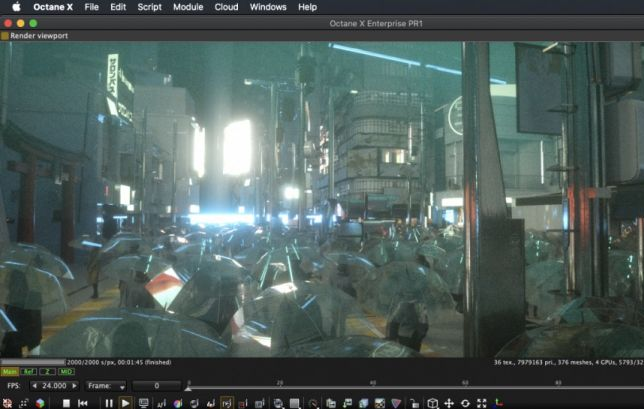Click the recenter view icon in the toolbar
The image size is (644, 409).
[x=7, y=403]
